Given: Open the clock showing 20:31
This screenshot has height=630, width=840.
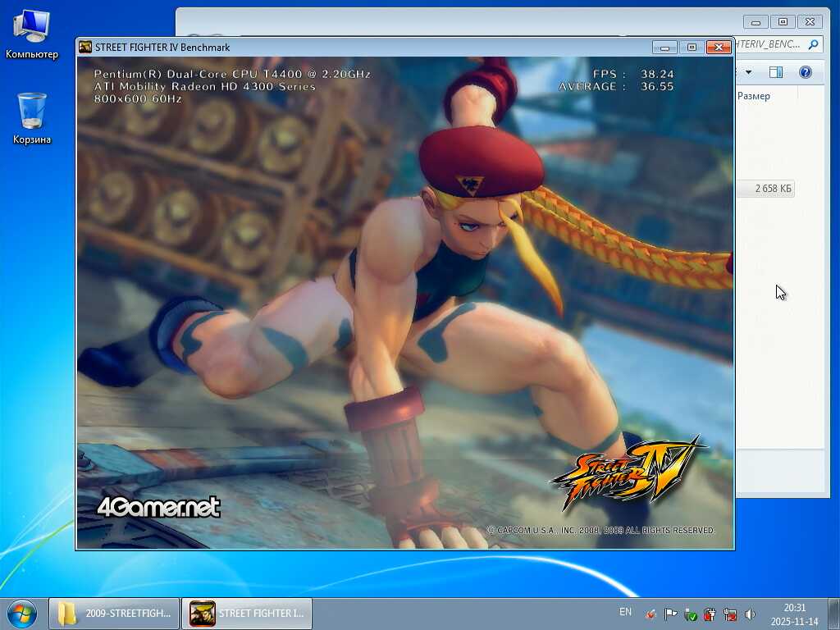Looking at the screenshot, I should [x=794, y=614].
